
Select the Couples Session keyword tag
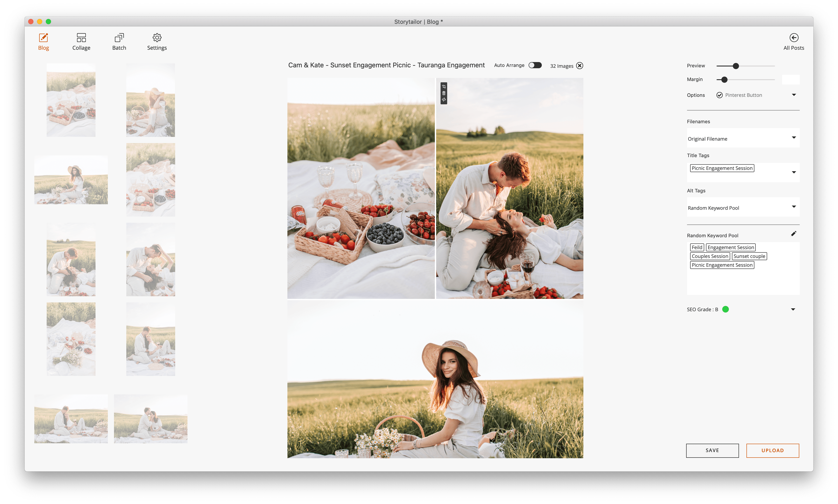[710, 256]
